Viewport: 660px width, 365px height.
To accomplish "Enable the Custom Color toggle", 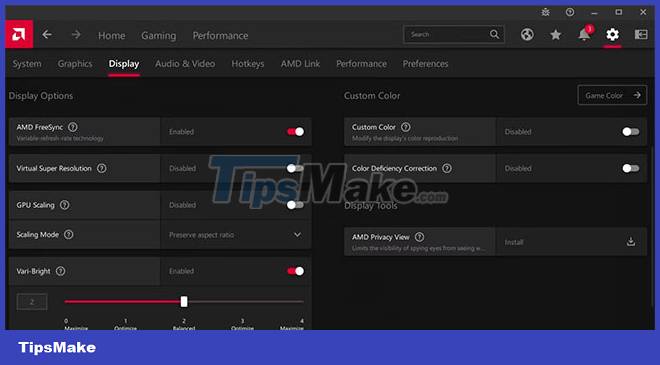I will click(631, 132).
